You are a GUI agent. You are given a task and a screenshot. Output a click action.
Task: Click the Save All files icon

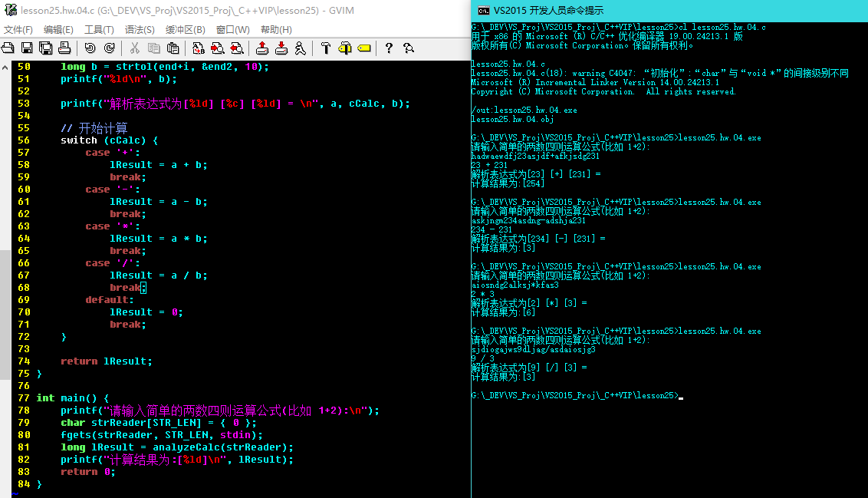[45, 48]
